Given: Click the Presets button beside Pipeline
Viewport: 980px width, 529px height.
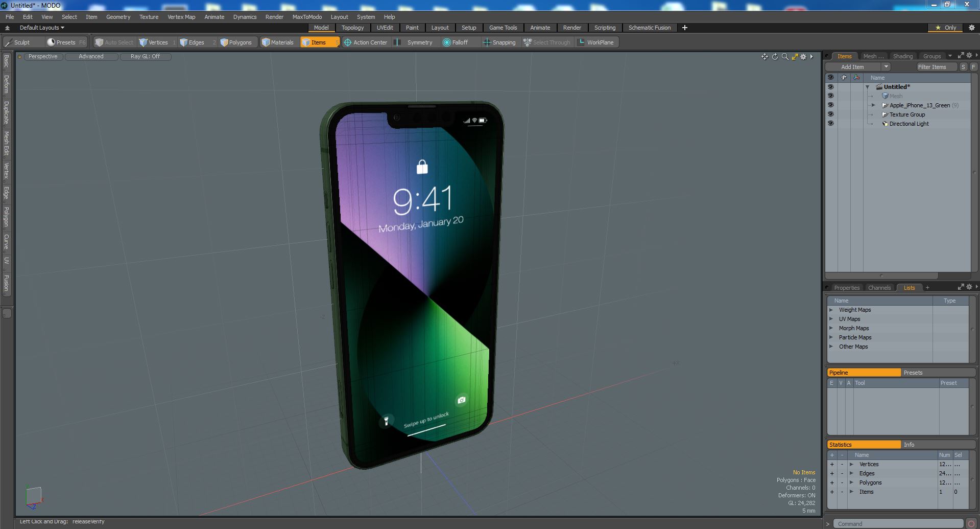Looking at the screenshot, I should click(938, 373).
